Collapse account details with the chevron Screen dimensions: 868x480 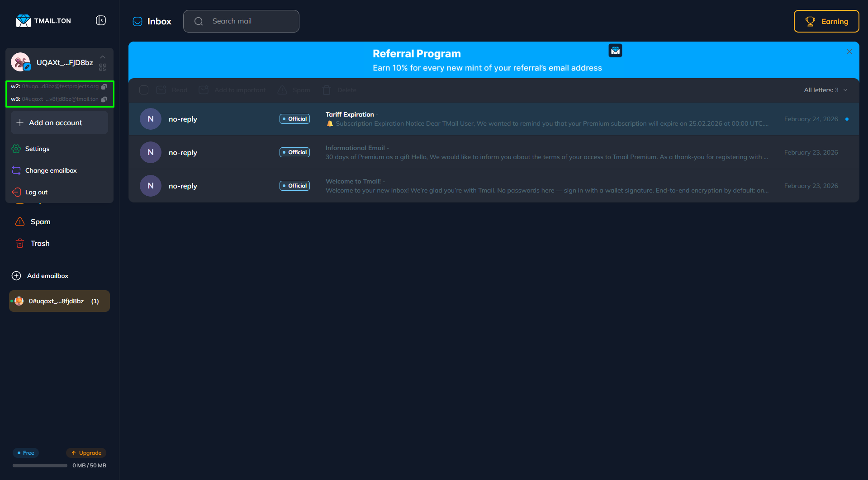[x=103, y=56]
